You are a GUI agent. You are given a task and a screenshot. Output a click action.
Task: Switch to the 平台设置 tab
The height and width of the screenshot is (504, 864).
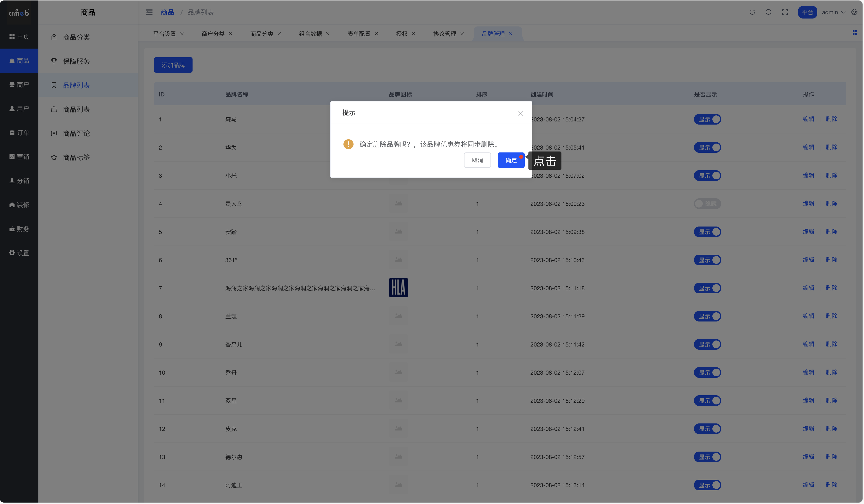click(x=164, y=34)
